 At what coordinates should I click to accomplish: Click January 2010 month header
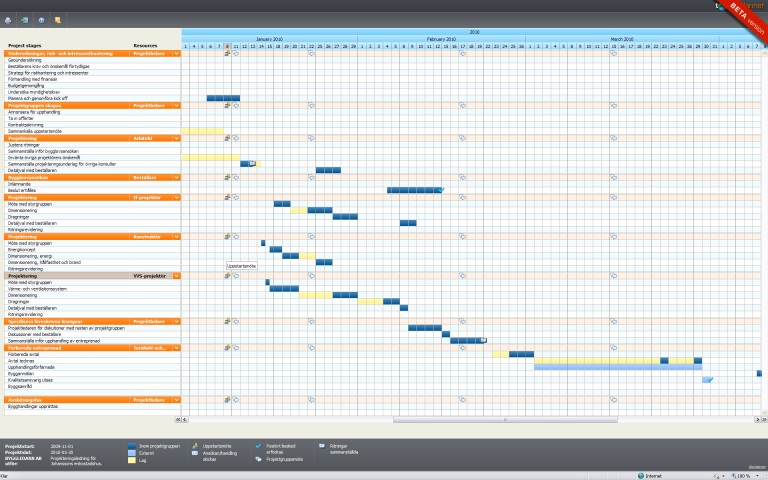coord(269,39)
